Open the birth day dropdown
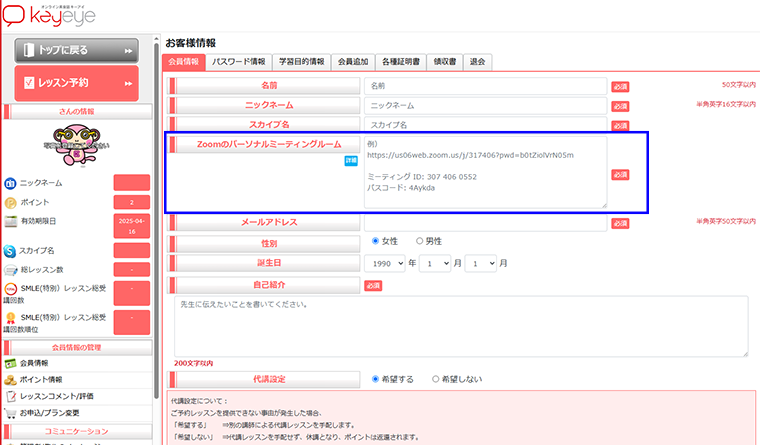760x445 pixels. coord(480,264)
